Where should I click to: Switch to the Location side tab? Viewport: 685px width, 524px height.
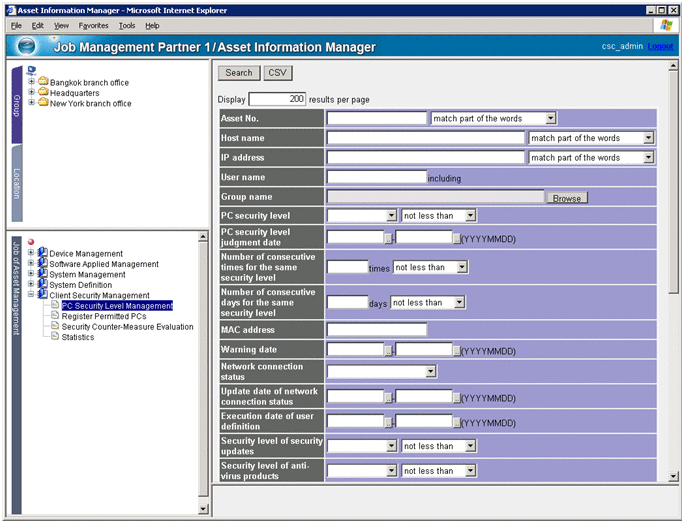click(16, 183)
